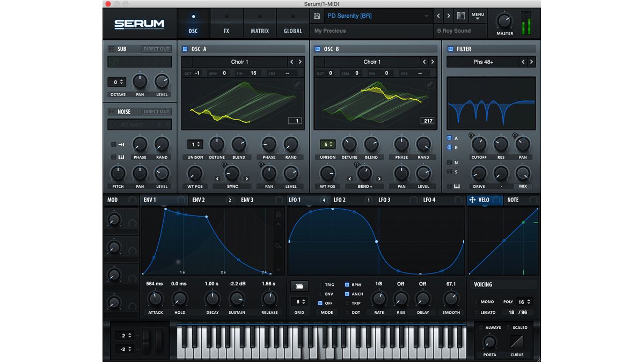Image resolution: width=644 pixels, height=362 pixels.
Task: Toggle BPM sync for LFO 1
Action: point(347,285)
